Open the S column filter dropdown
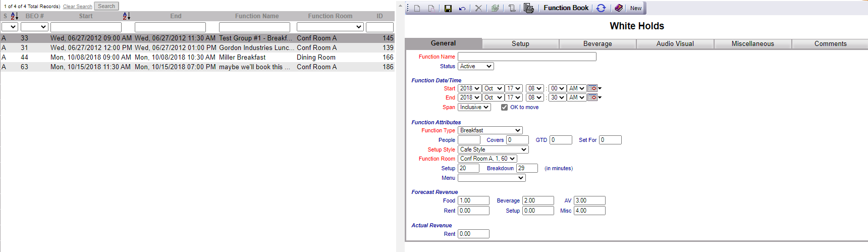This screenshot has height=252, width=868. click(x=10, y=27)
